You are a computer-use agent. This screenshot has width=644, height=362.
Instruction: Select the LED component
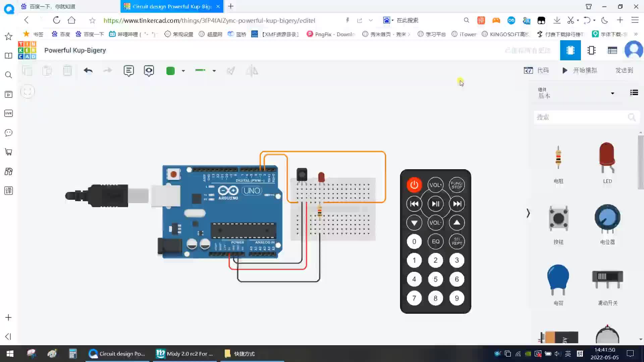(607, 163)
